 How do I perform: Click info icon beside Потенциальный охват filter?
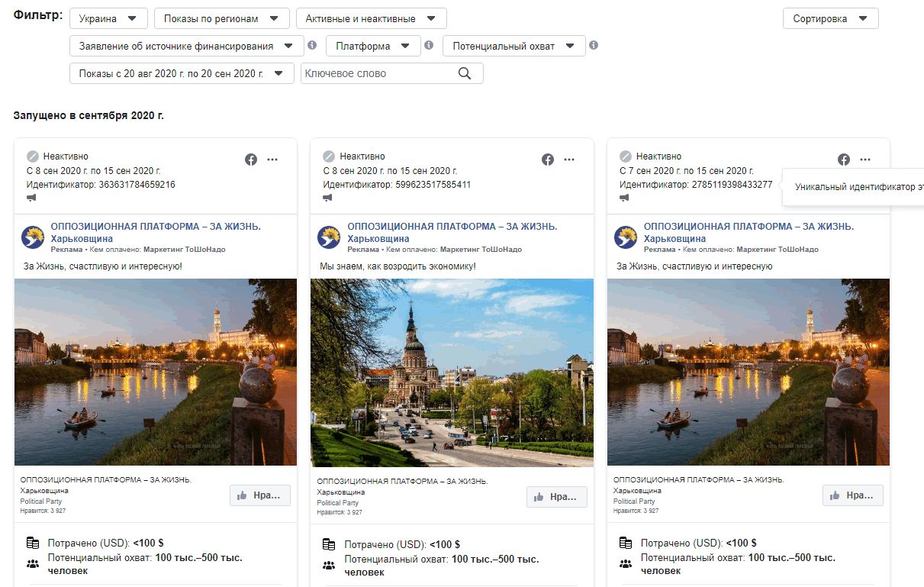[594, 45]
